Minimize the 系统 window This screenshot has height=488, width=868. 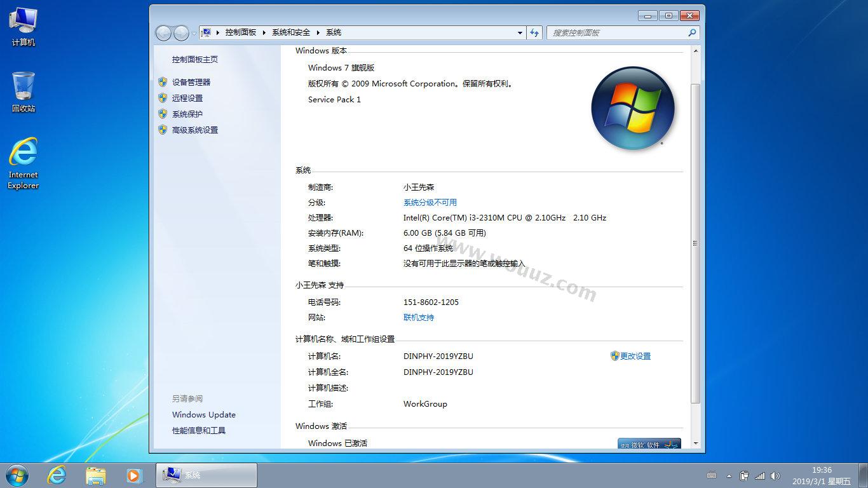tap(648, 15)
